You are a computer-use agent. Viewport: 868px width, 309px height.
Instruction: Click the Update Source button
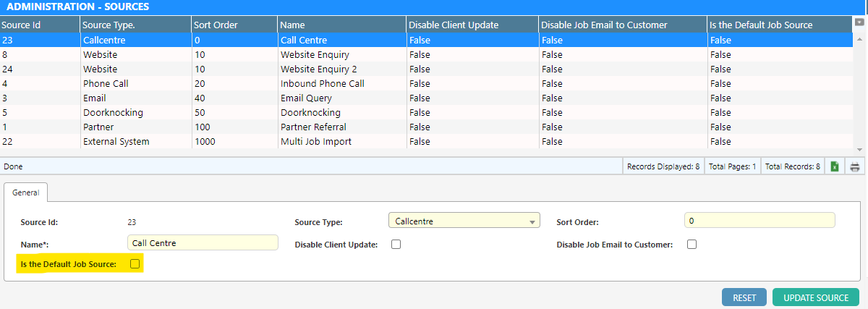(815, 297)
